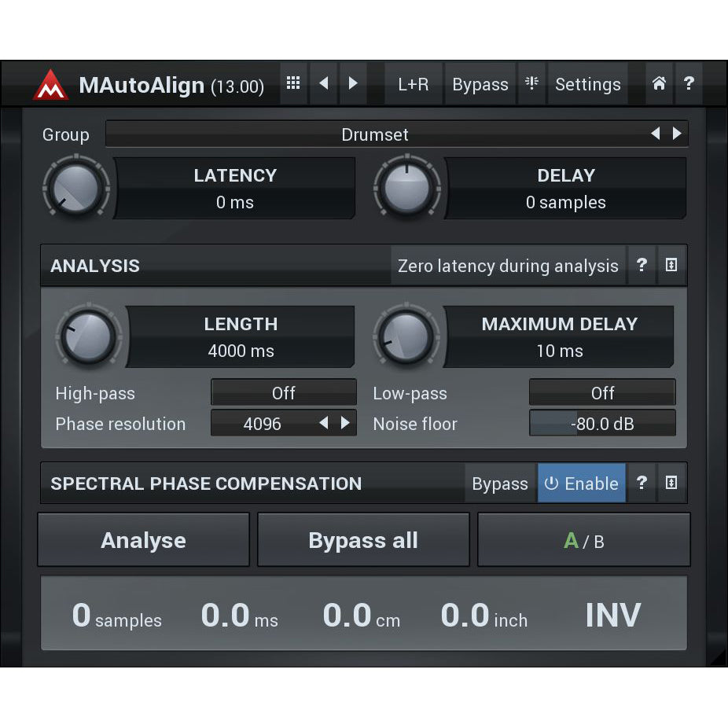Click the Bypass all button

pyautogui.click(x=363, y=540)
